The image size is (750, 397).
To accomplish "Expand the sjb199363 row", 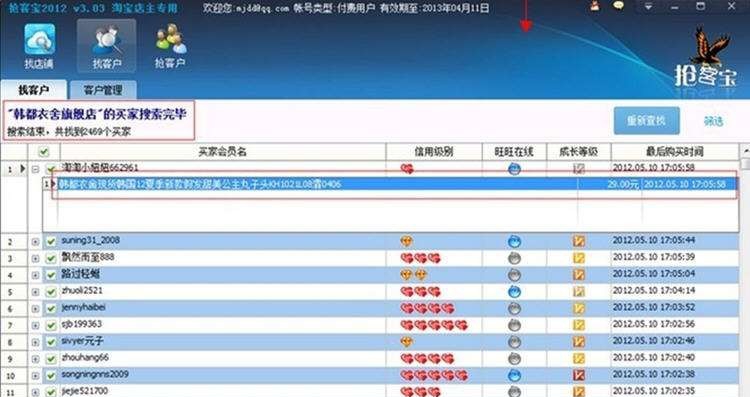I will pos(35,325).
